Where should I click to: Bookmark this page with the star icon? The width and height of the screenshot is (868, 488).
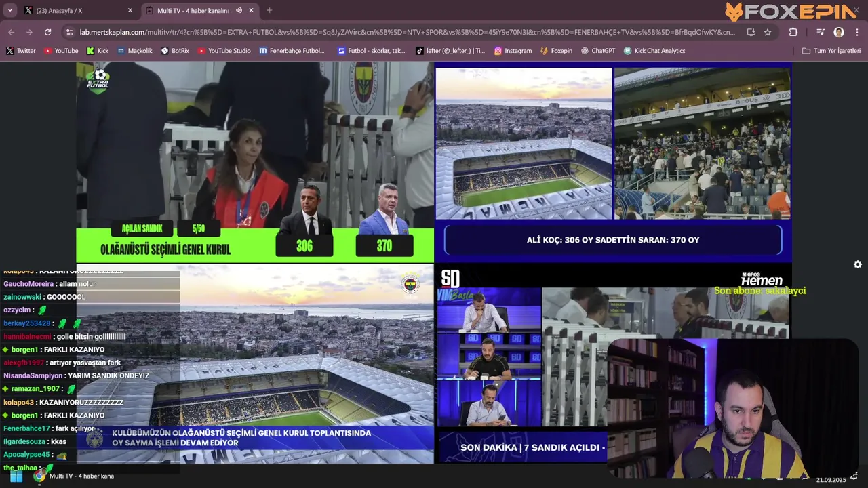tap(768, 32)
